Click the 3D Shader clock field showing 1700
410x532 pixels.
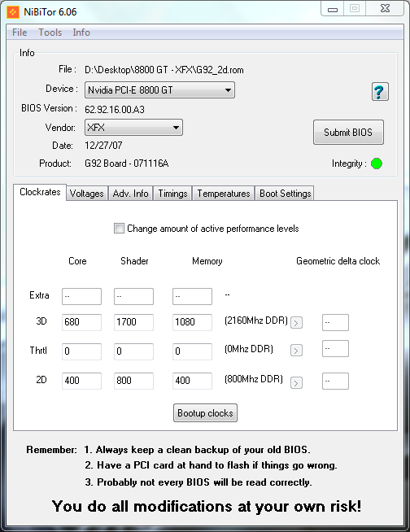[x=133, y=322]
